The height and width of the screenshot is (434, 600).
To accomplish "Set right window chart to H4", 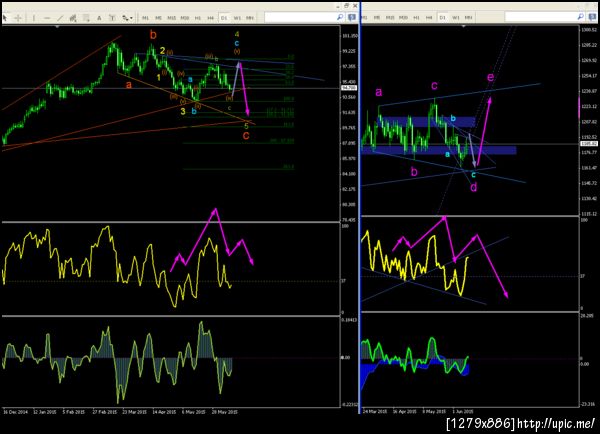I will pyautogui.click(x=429, y=18).
